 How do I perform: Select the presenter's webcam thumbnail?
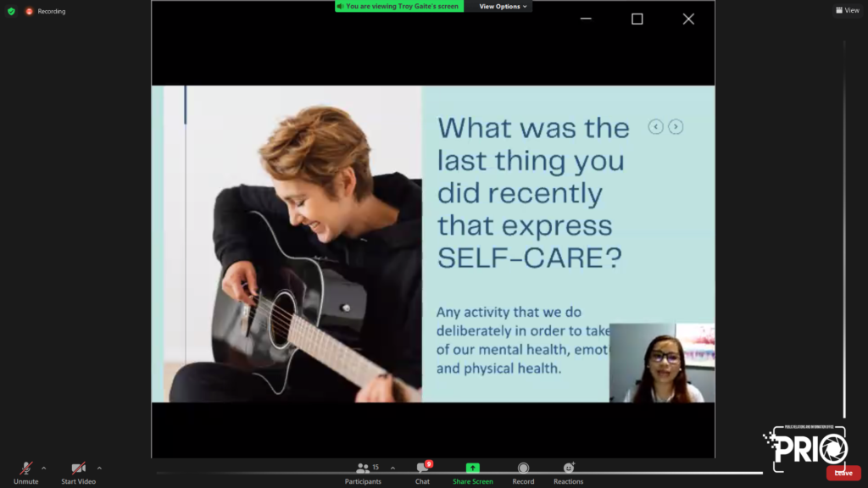coord(662,363)
